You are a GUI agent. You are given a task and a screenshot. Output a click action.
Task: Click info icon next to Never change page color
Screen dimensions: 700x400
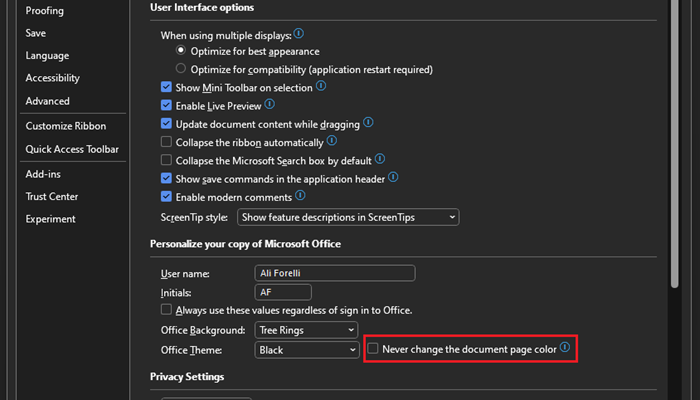[x=565, y=347]
